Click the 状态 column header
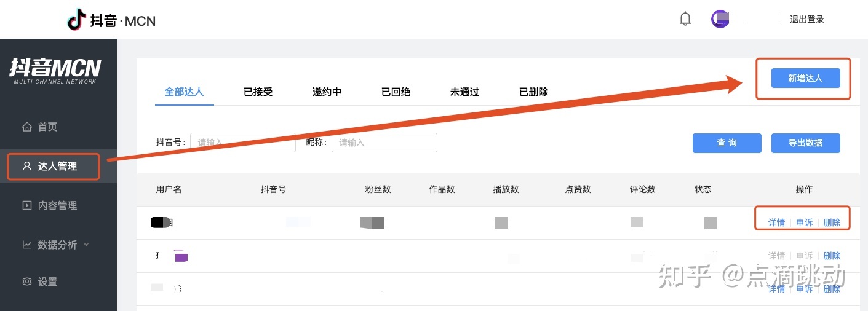Viewport: 868px width, 311px height. pyautogui.click(x=703, y=189)
